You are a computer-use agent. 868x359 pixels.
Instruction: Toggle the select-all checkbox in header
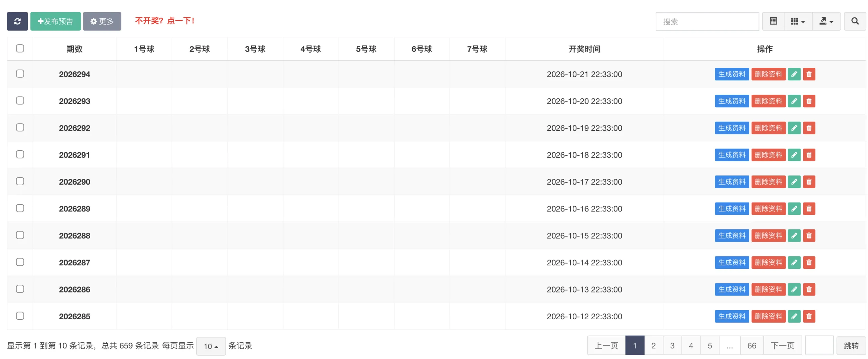(20, 48)
